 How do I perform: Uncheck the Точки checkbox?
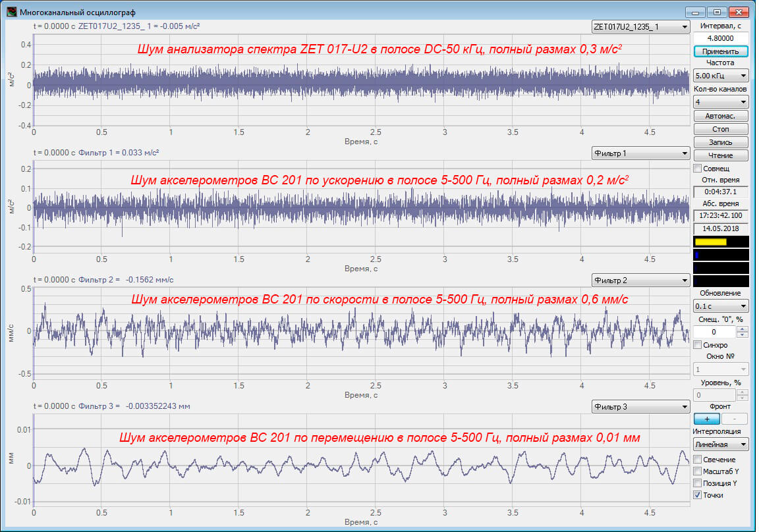[698, 494]
